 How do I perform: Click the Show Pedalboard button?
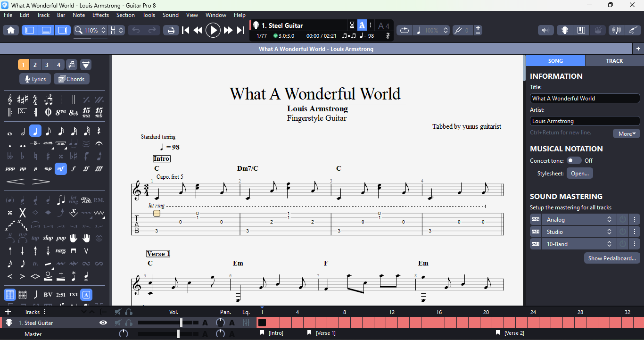pos(612,258)
